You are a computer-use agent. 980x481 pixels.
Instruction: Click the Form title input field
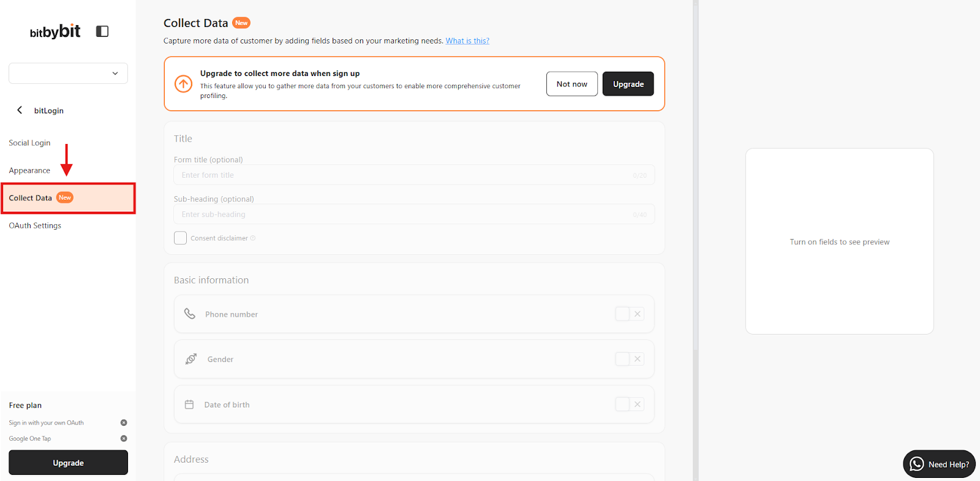[x=414, y=175]
